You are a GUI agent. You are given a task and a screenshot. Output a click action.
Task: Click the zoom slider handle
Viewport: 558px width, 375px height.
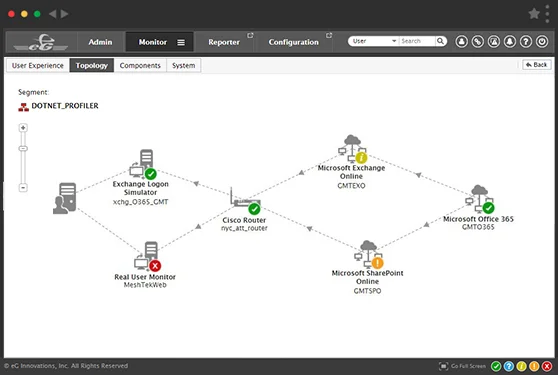pyautogui.click(x=23, y=149)
